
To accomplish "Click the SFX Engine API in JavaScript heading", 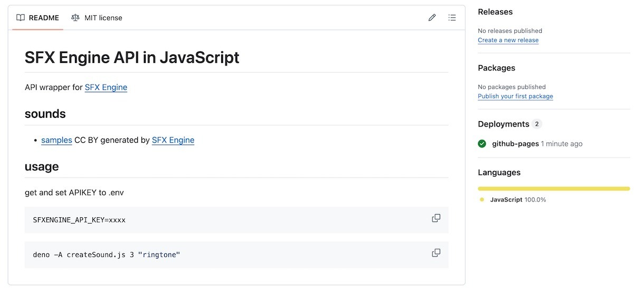I will click(x=132, y=58).
